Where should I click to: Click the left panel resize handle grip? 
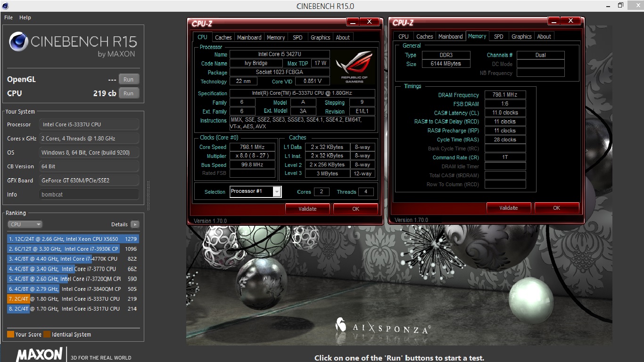(x=147, y=196)
